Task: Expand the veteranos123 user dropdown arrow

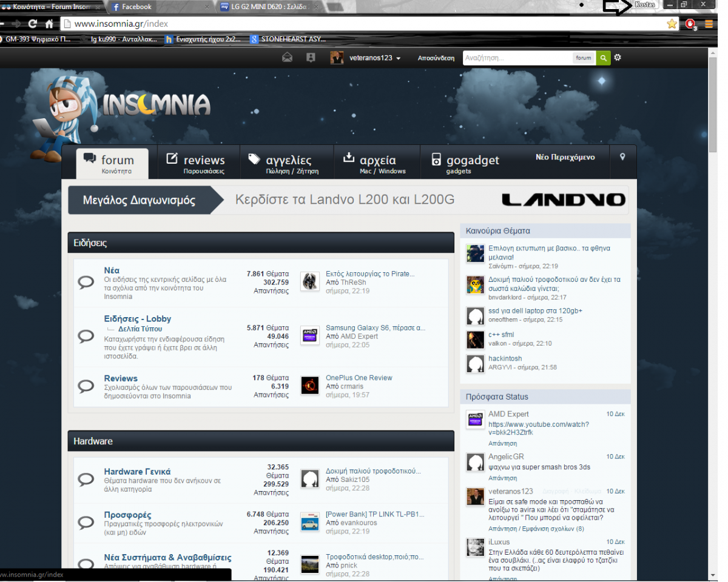Action: [x=399, y=59]
